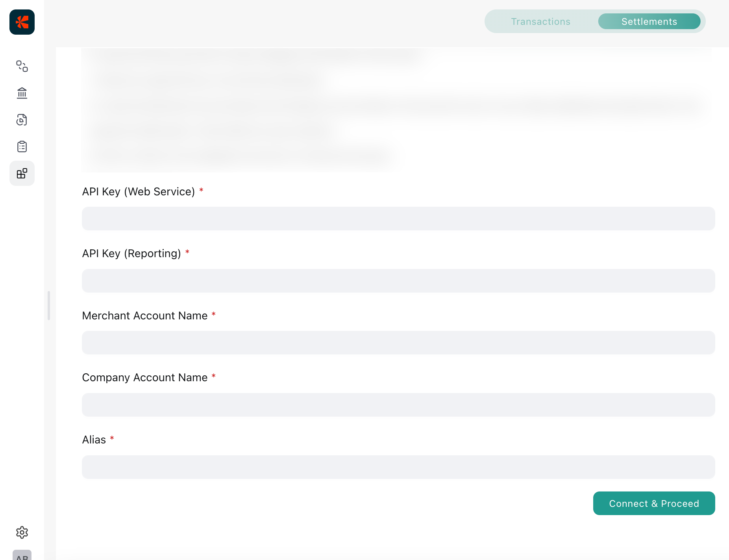
Task: Click the 'Alias' label text
Action: click(94, 440)
